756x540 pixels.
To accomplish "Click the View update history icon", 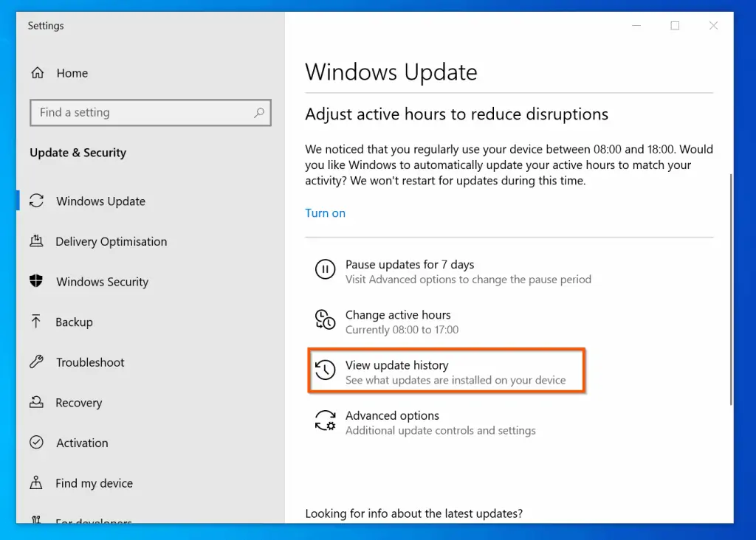I will pos(325,370).
